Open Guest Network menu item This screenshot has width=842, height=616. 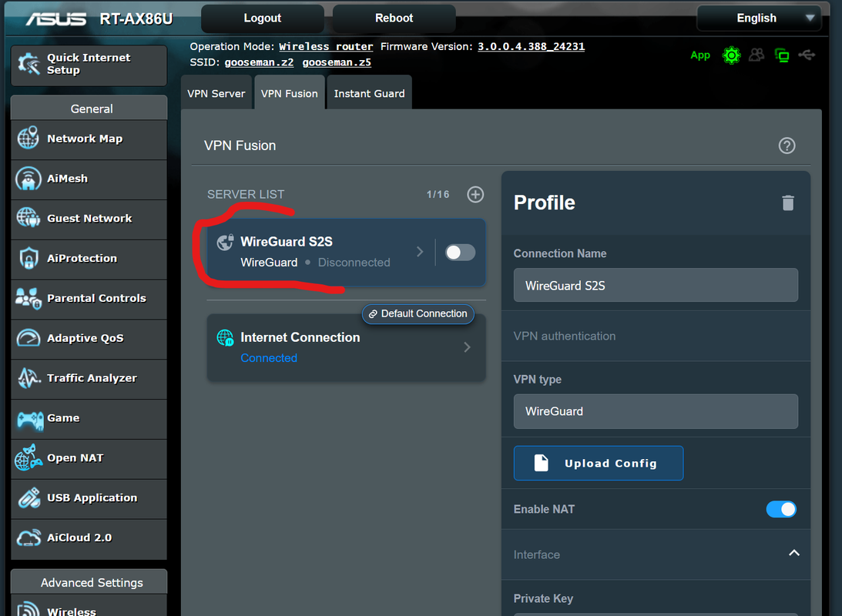coord(89,219)
